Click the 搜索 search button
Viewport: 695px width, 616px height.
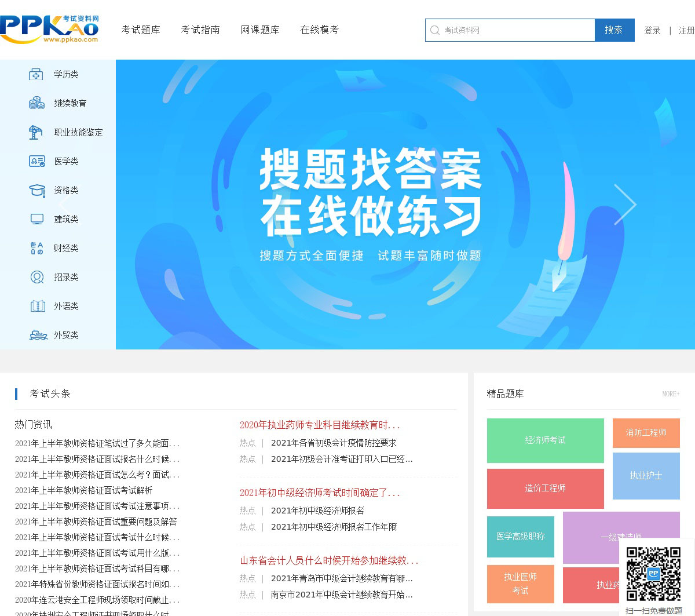(614, 30)
